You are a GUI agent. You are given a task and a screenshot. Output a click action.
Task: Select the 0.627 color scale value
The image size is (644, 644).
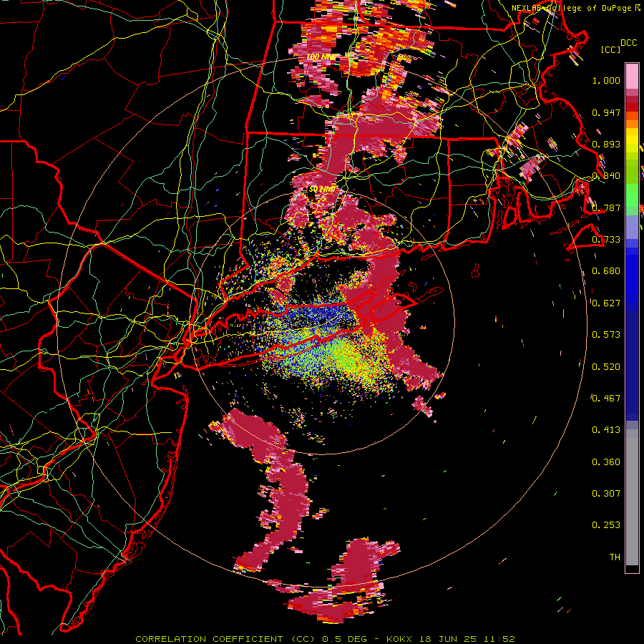pyautogui.click(x=606, y=303)
